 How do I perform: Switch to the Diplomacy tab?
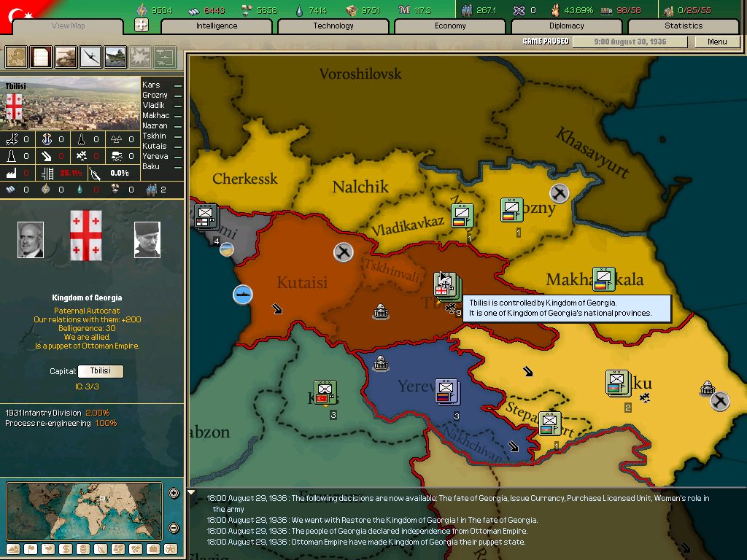click(567, 26)
